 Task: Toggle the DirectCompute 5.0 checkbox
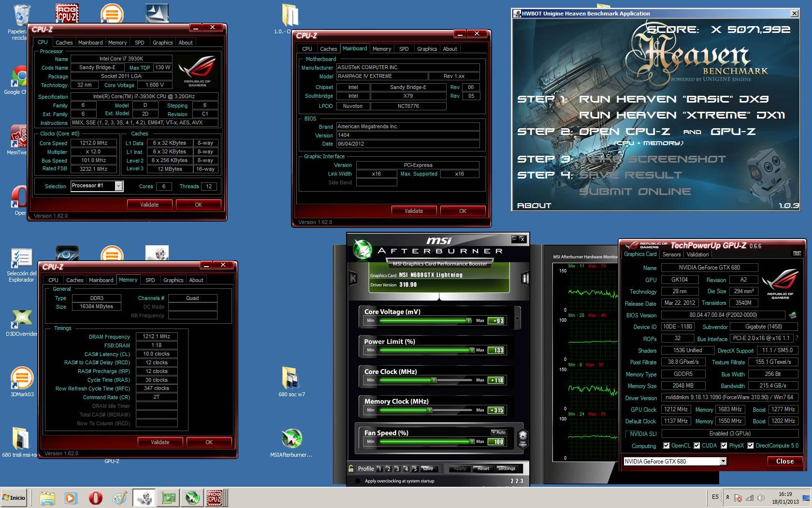point(750,446)
